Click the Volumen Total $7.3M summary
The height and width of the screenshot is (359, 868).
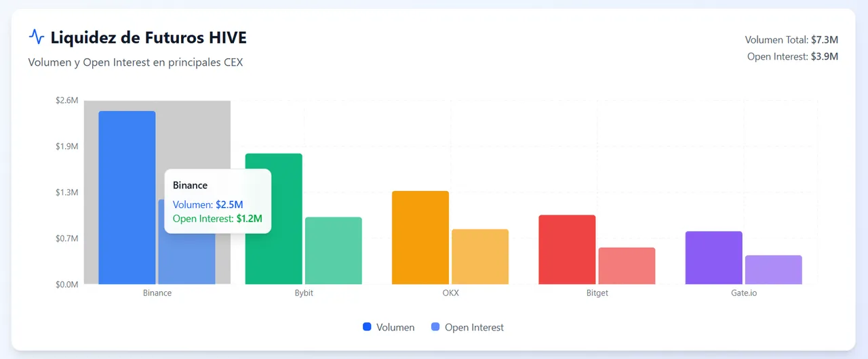(791, 40)
